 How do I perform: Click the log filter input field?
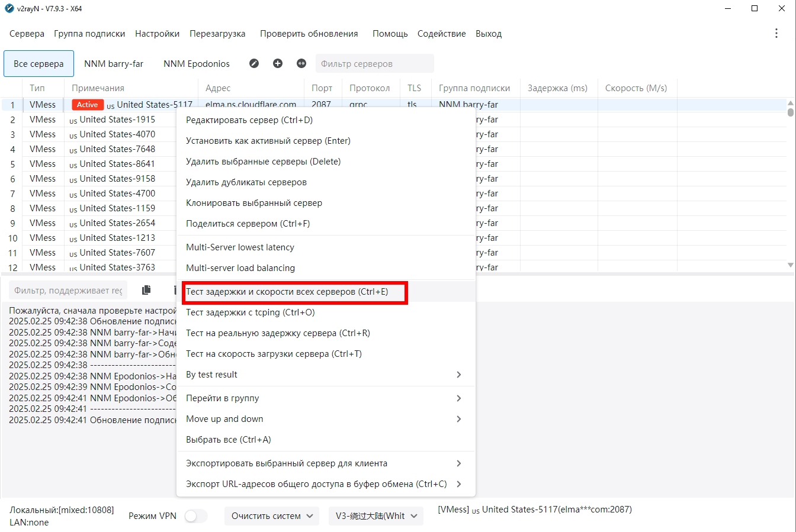(x=68, y=291)
